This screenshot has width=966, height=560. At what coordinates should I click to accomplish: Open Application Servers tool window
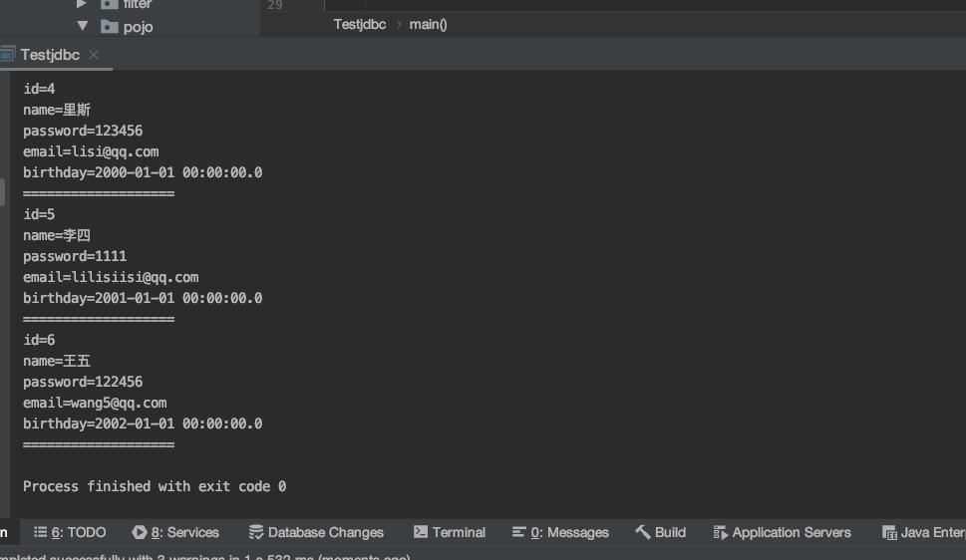(783, 532)
